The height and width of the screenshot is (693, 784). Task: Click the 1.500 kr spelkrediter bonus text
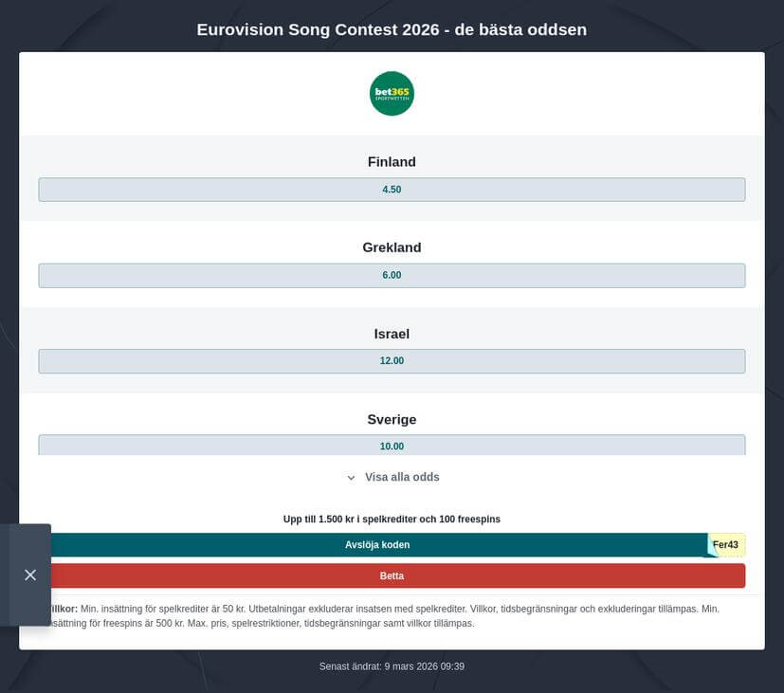[392, 519]
